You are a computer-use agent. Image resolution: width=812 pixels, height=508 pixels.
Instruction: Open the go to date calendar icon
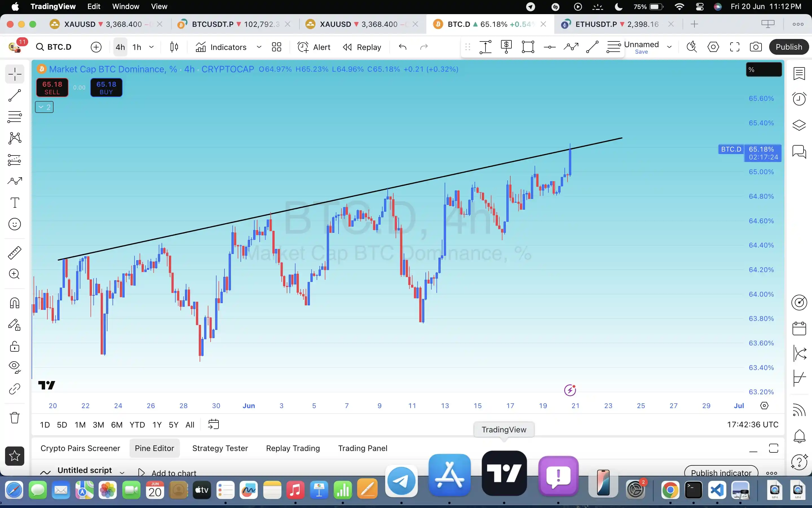pyautogui.click(x=213, y=424)
